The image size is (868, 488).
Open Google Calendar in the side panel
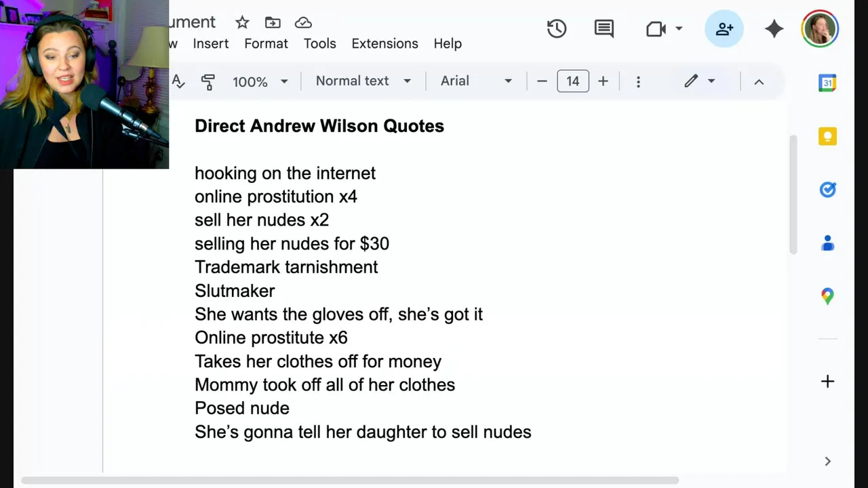pyautogui.click(x=827, y=83)
